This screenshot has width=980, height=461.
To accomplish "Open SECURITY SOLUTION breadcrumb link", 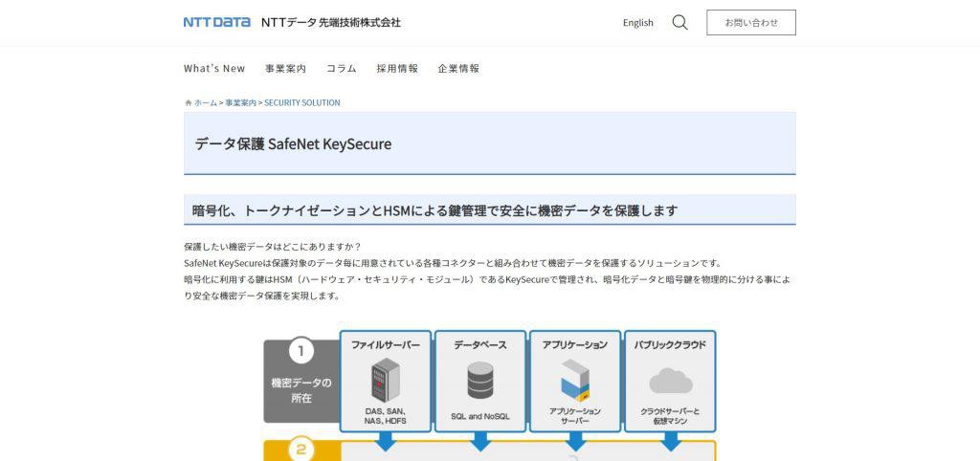I will point(302,103).
